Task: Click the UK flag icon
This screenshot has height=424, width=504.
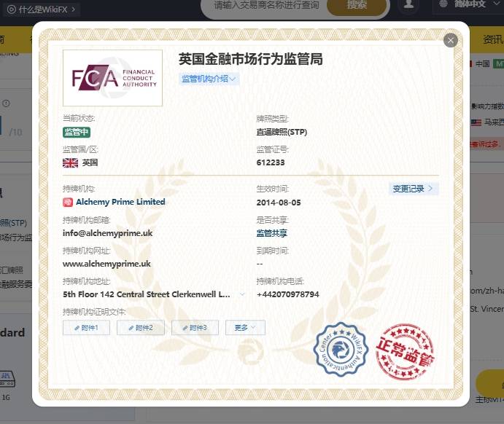Action: 70,162
